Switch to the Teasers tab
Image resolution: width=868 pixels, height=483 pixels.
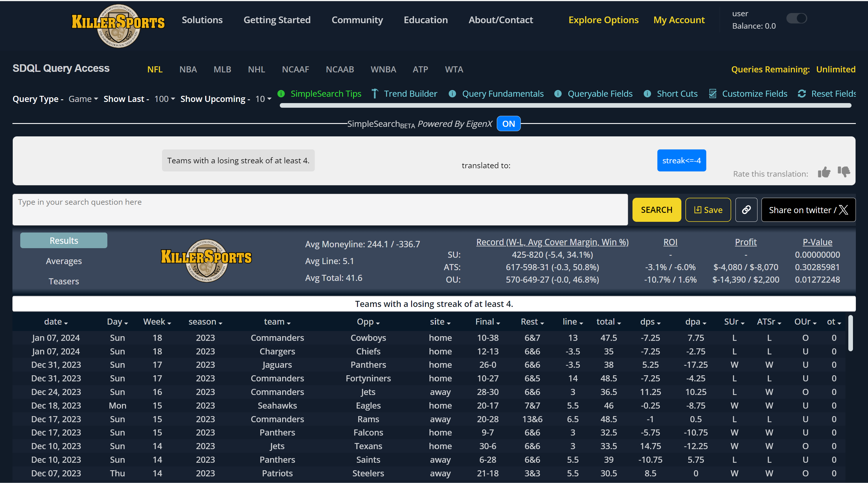(64, 281)
